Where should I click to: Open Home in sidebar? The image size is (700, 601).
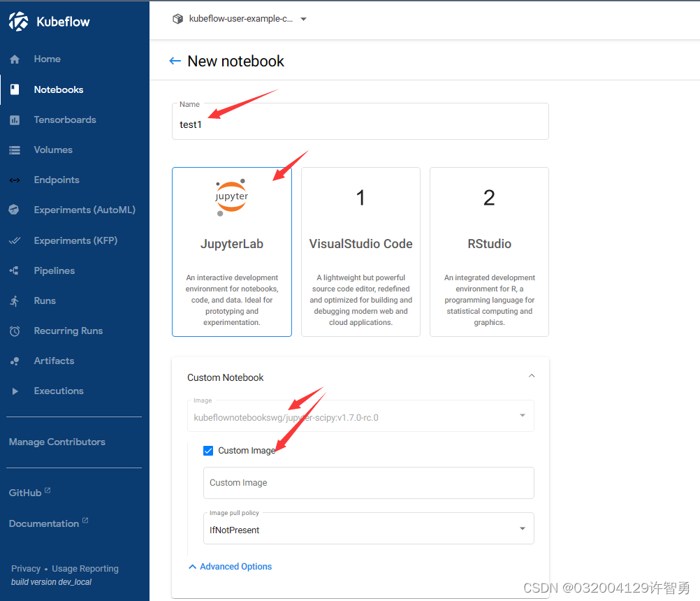click(75, 59)
